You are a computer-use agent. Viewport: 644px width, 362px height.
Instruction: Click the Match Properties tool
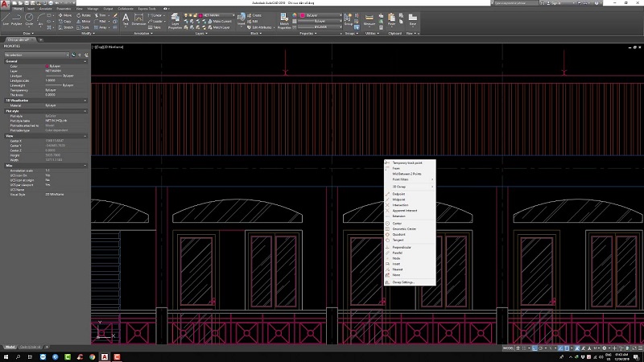pos(284,19)
